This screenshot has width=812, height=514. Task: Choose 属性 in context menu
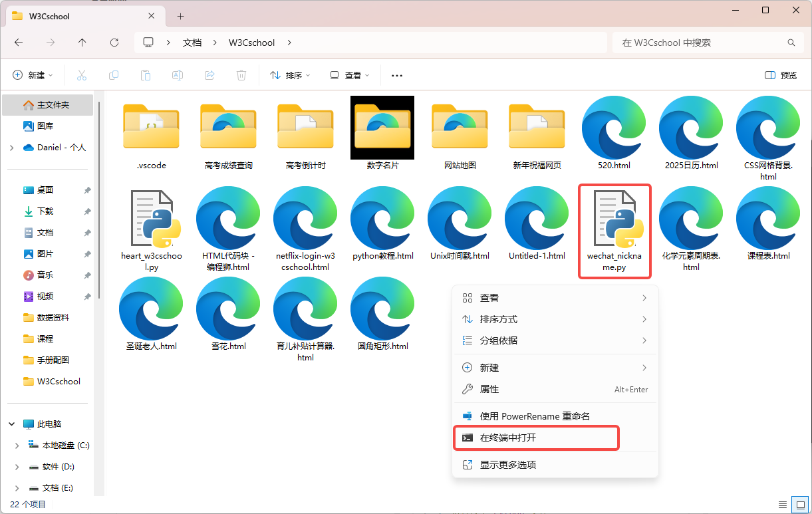555,389
